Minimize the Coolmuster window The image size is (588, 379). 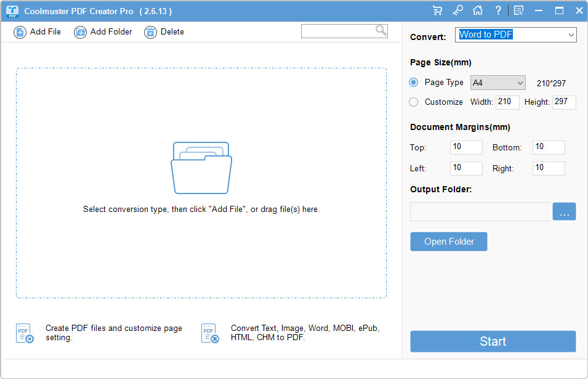[539, 10]
